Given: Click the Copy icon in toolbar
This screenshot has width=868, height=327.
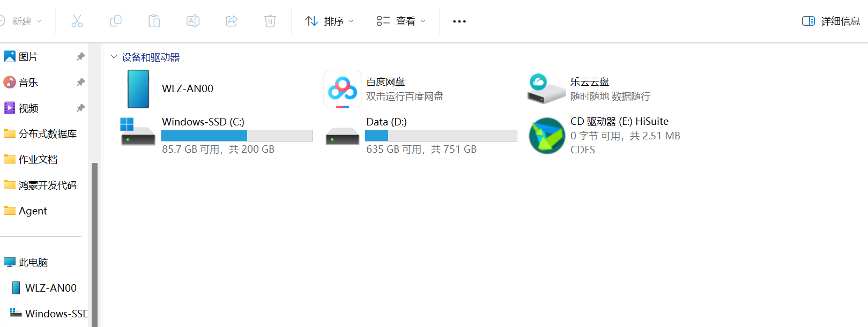Looking at the screenshot, I should [x=116, y=21].
